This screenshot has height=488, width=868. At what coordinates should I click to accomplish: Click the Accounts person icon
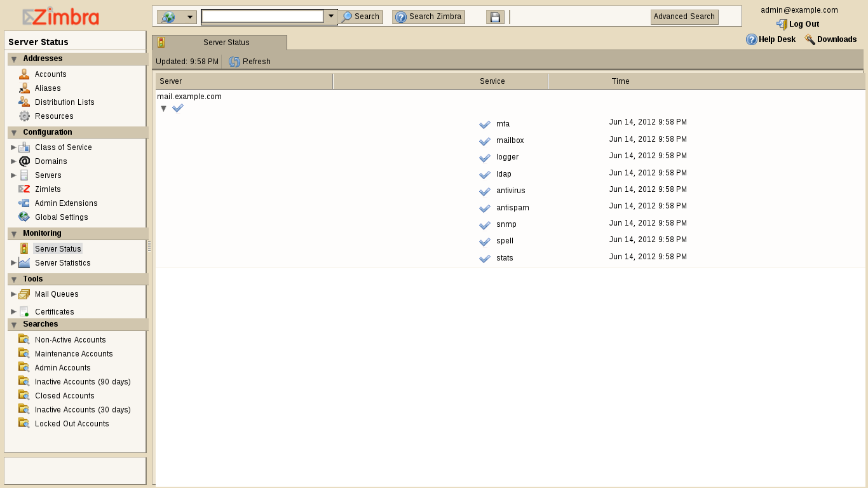coord(24,74)
